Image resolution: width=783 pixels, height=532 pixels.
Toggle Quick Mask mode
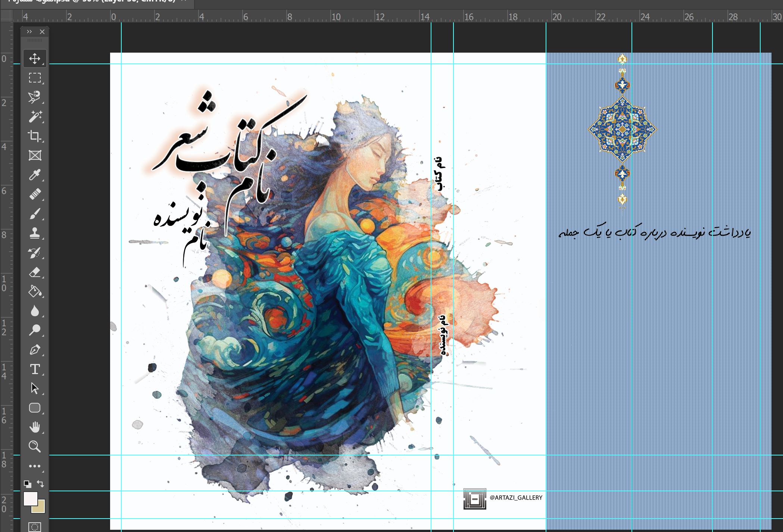coord(35,527)
